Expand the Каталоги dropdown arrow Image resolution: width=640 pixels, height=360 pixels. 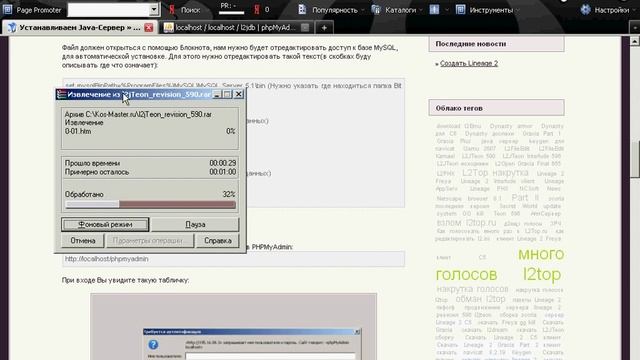click(421, 10)
